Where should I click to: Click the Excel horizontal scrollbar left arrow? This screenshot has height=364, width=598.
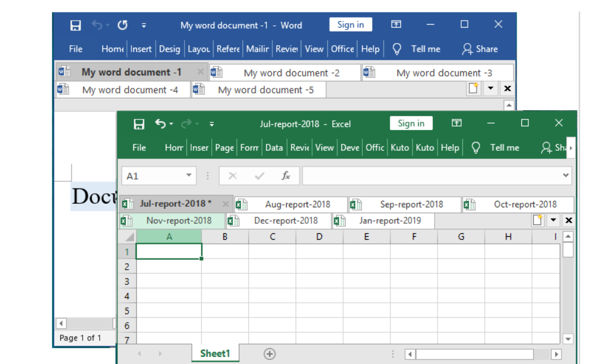tap(410, 355)
